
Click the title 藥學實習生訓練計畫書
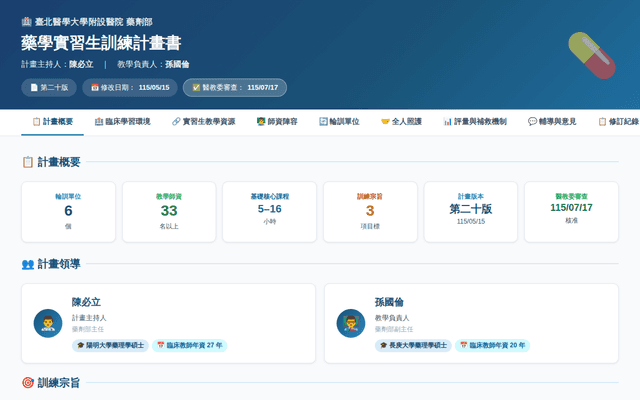[x=101, y=43]
